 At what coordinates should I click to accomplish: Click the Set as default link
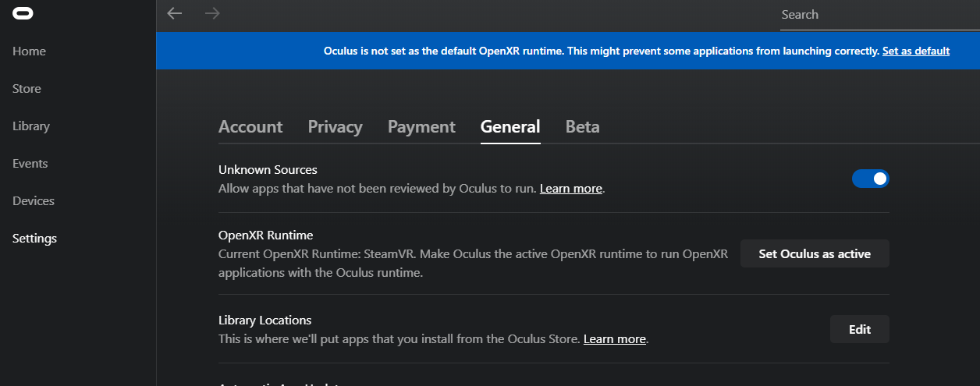pyautogui.click(x=915, y=51)
